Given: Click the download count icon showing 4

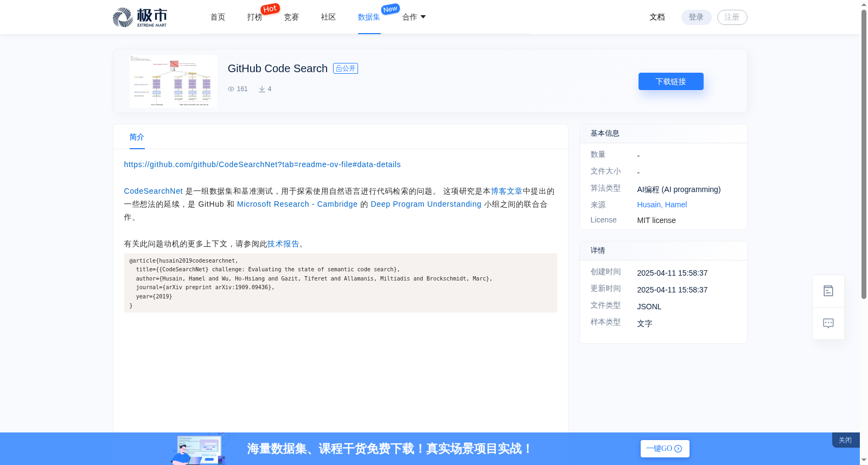Looking at the screenshot, I should point(262,89).
